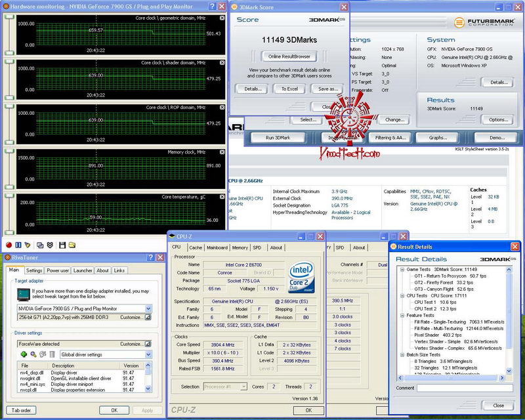Viewport: 525px width, 420px height.
Task: Collapse the Feature Tests tree node
Action: point(402,316)
